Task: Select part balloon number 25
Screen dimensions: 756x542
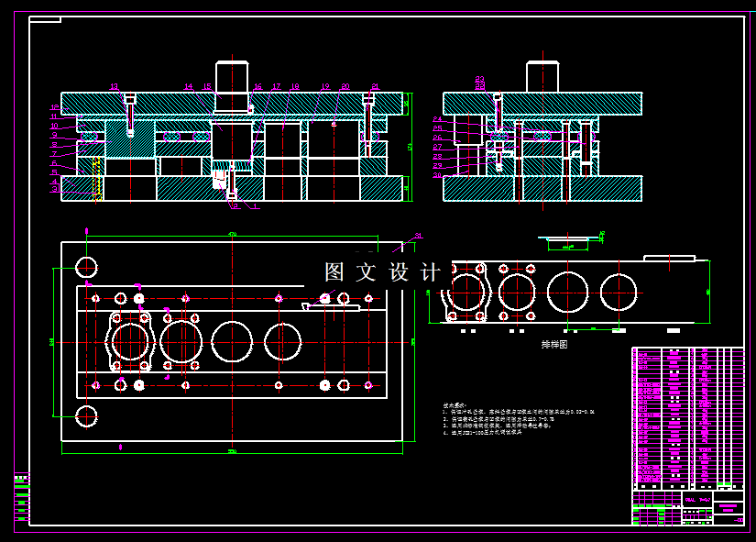Action: point(437,128)
